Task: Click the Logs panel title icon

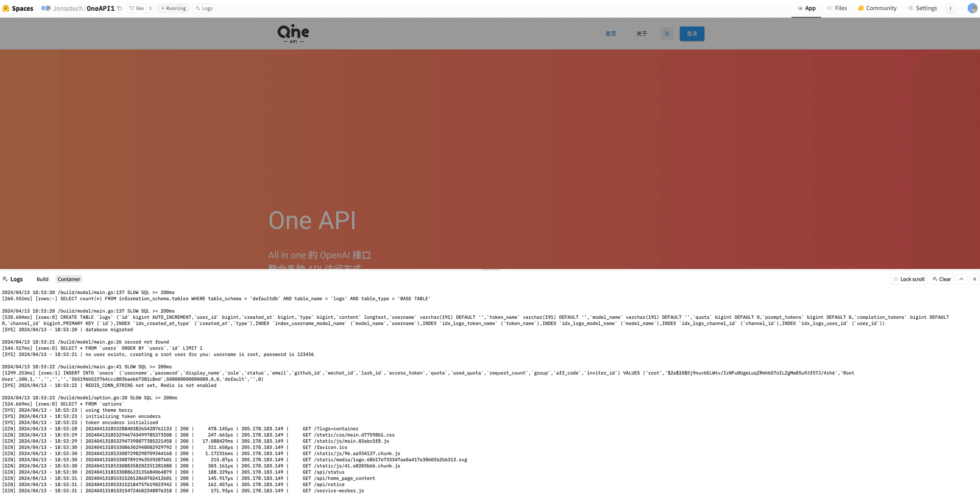Action: coord(5,279)
